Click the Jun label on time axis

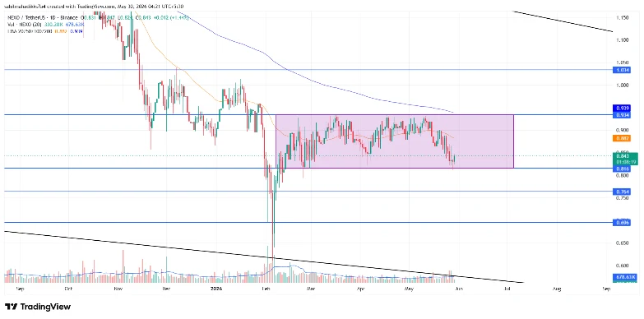point(459,289)
